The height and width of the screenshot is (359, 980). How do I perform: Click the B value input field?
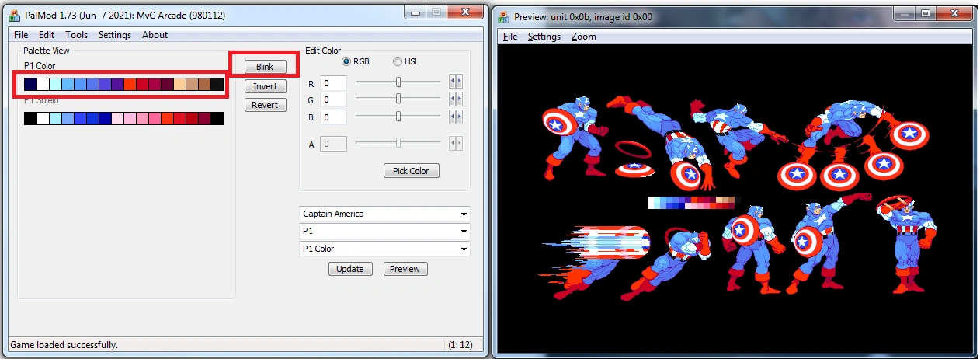(x=333, y=117)
